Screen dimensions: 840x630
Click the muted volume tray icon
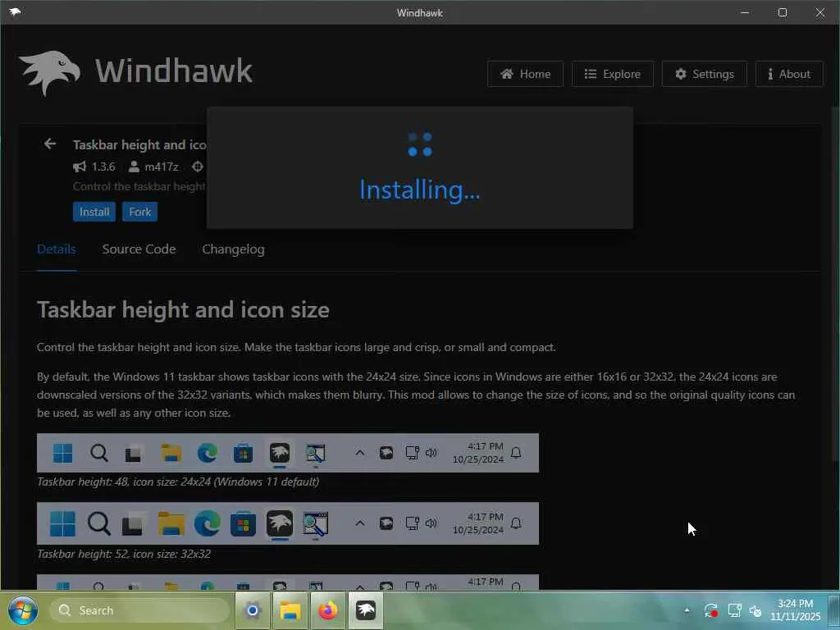(756, 610)
